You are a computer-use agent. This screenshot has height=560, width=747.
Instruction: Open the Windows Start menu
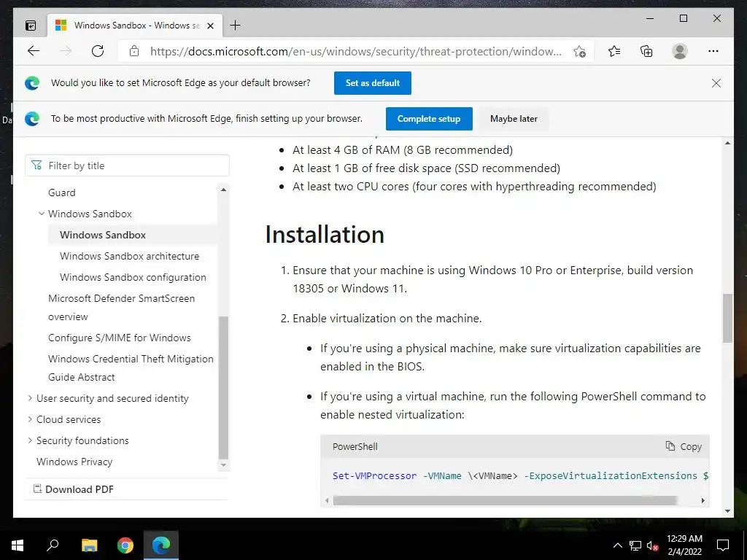(x=18, y=545)
